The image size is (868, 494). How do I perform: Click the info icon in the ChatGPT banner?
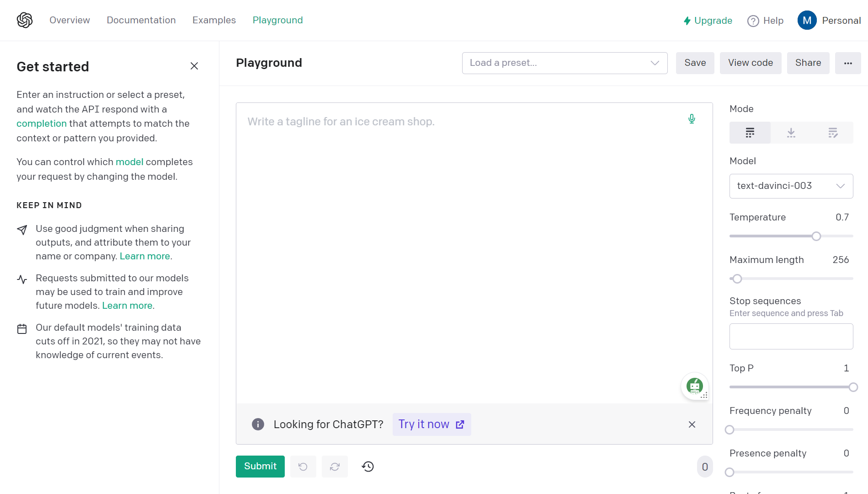[x=258, y=424]
